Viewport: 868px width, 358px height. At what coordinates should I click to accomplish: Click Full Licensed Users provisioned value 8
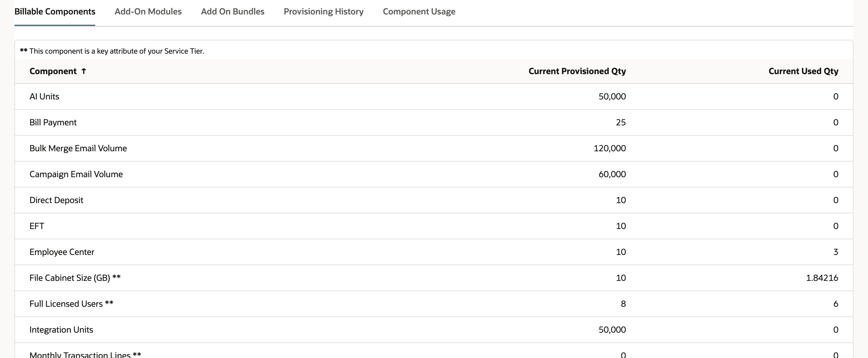pyautogui.click(x=623, y=304)
